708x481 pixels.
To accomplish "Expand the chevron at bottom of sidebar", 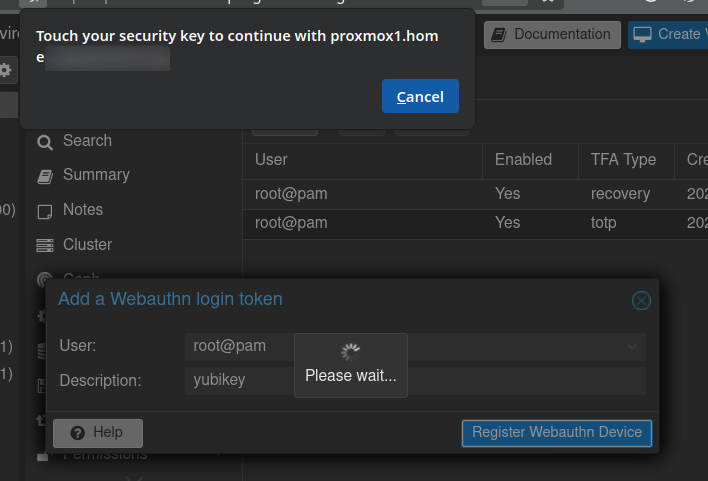I will (x=134, y=477).
